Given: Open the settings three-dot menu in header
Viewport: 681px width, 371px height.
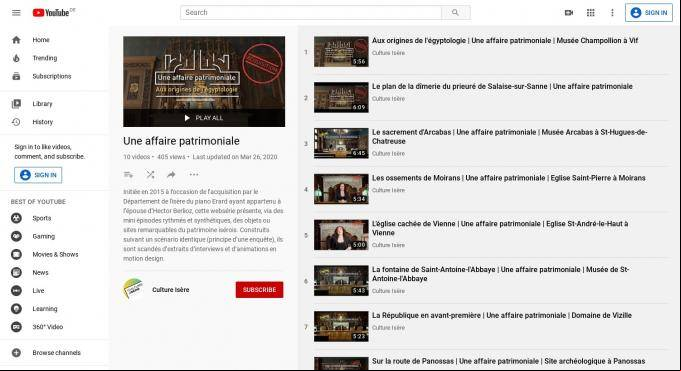Looking at the screenshot, I should 612,13.
